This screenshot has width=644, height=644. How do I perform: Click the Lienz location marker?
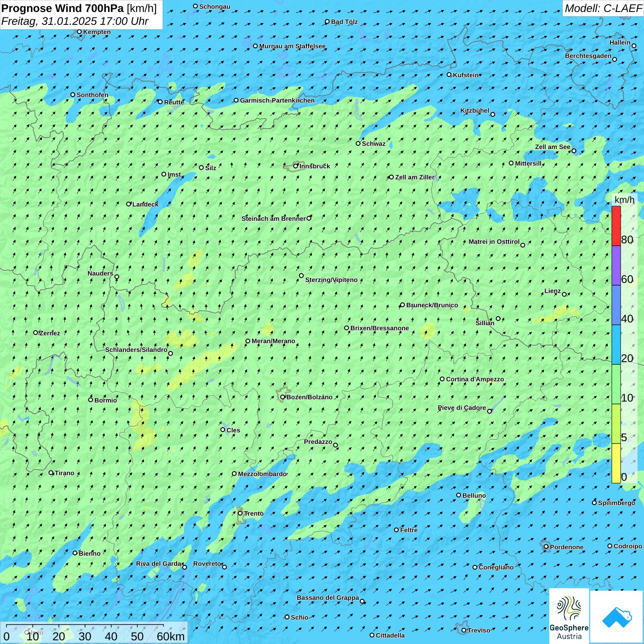tap(564, 294)
